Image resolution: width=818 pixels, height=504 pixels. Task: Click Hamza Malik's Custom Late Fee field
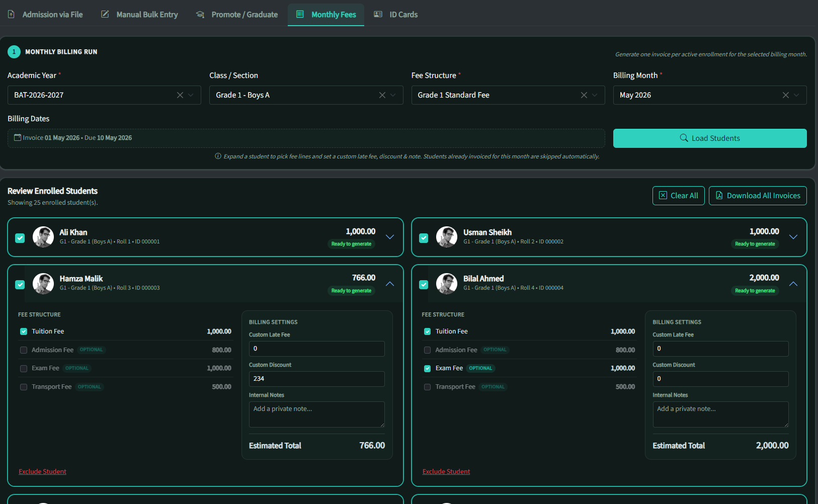pos(317,349)
